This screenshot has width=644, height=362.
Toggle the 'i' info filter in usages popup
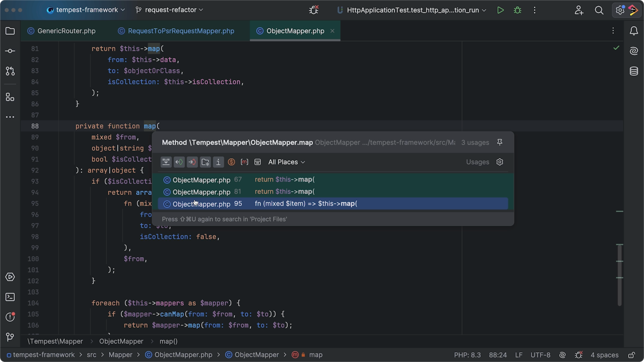pyautogui.click(x=218, y=162)
